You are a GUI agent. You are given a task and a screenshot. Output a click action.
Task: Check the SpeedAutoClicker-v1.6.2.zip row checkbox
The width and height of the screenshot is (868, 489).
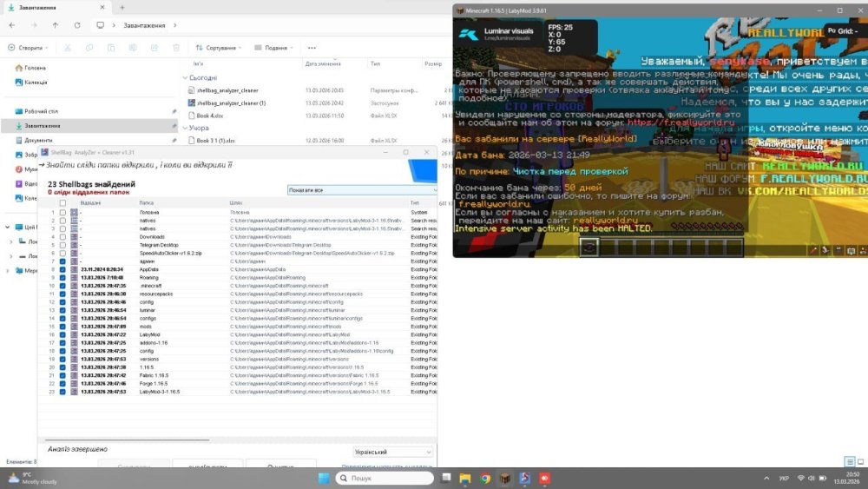pos(62,253)
